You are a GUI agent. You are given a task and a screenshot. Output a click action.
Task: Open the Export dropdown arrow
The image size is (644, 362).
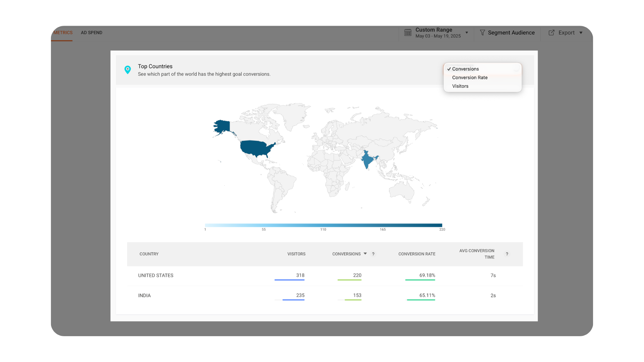click(581, 33)
